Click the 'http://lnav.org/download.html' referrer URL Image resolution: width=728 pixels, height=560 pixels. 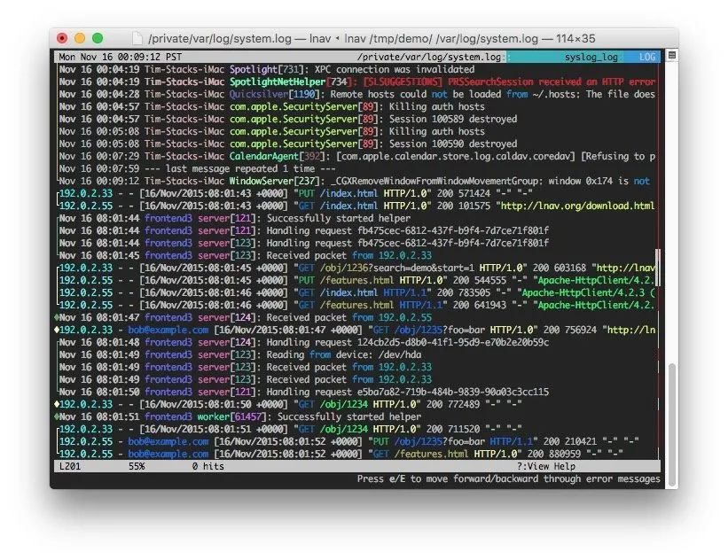pyautogui.click(x=577, y=206)
